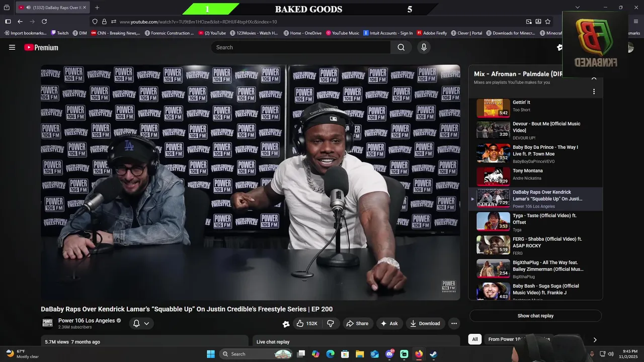The width and height of the screenshot is (644, 362).
Task: Open Microsoft Edge from taskbar
Action: pos(330,354)
